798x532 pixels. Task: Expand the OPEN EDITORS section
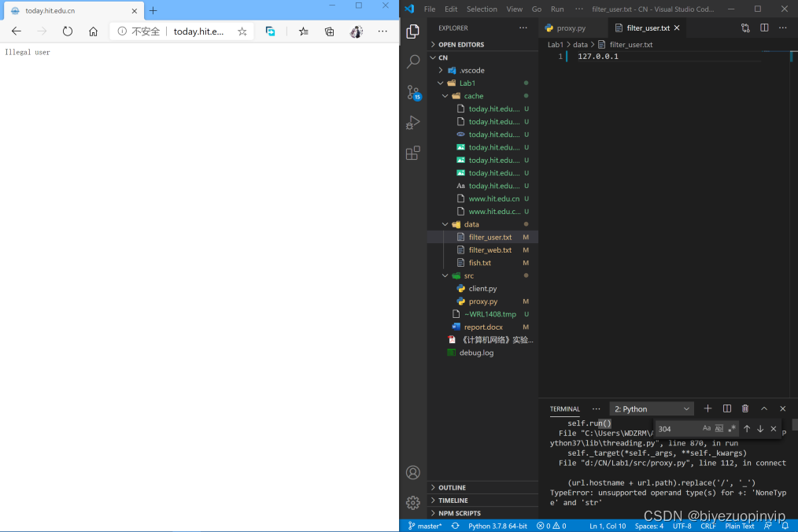tap(482, 45)
